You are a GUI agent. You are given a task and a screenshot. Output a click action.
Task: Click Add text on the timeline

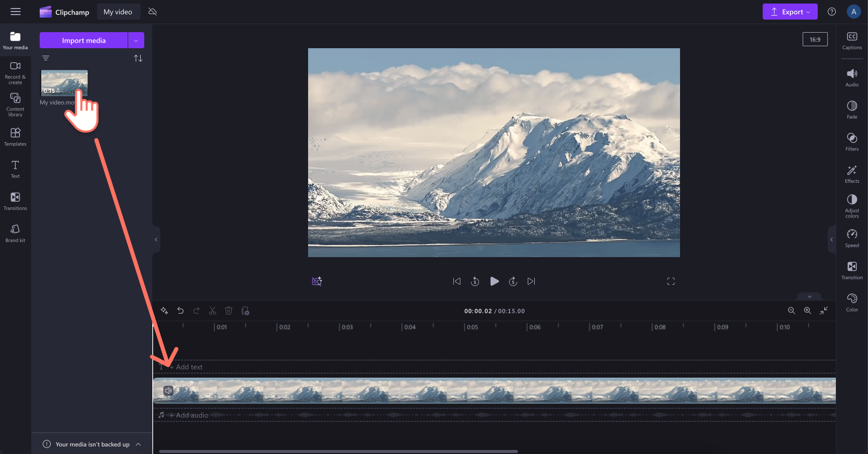click(x=186, y=367)
